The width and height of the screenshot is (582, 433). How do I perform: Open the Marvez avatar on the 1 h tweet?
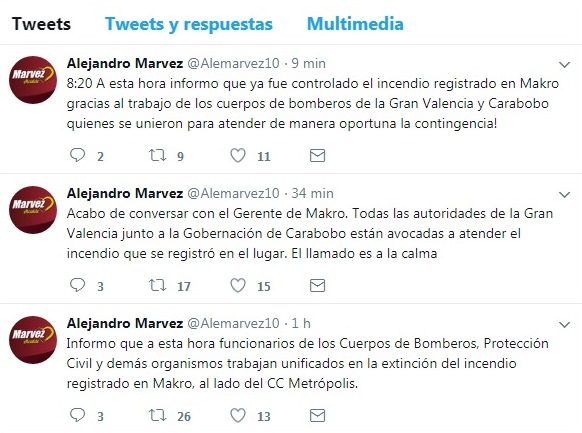tap(33, 339)
